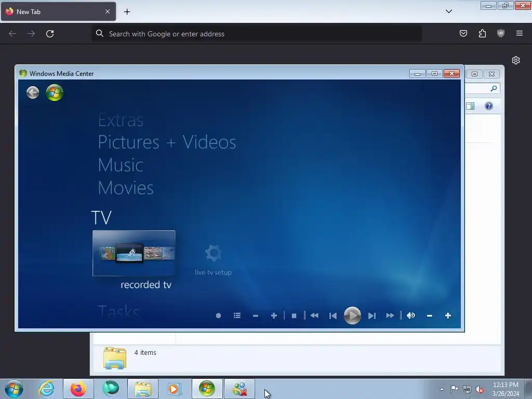Image resolution: width=532 pixels, height=399 pixels.
Task: Click Firefox forward navigation arrow
Action: pyautogui.click(x=31, y=34)
